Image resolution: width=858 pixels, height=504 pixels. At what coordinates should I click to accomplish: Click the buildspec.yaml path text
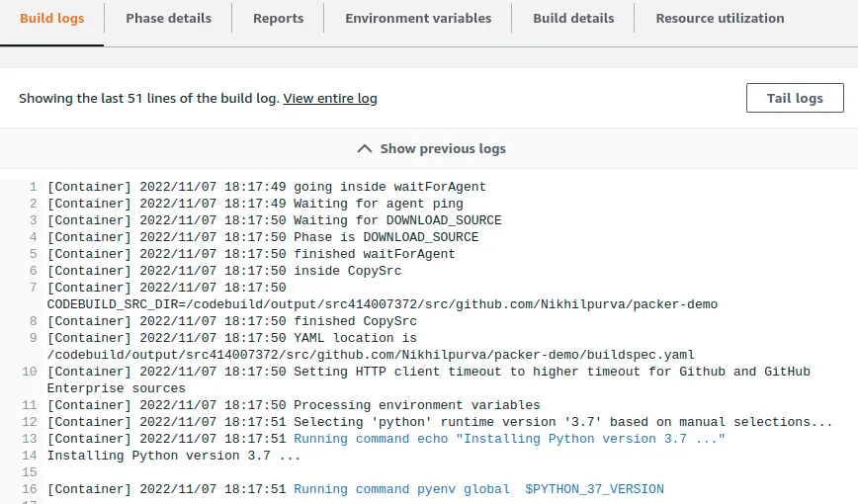point(371,355)
